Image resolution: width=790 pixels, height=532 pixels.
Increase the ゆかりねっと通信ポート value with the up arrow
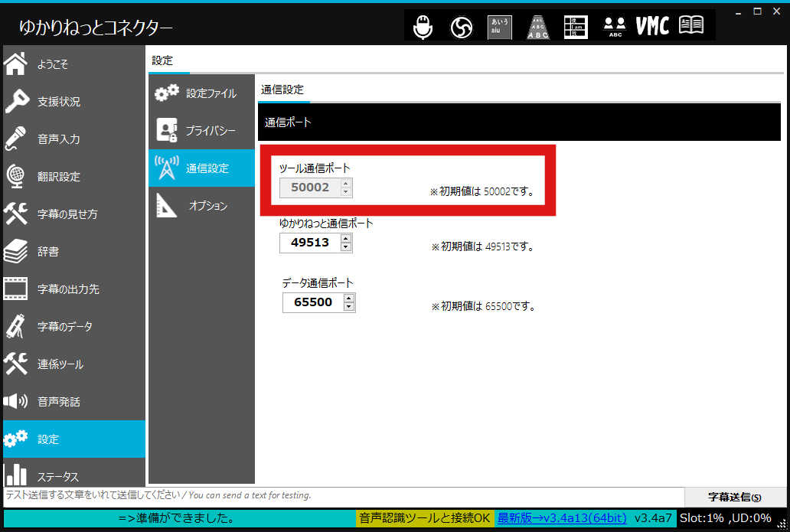[346, 239]
